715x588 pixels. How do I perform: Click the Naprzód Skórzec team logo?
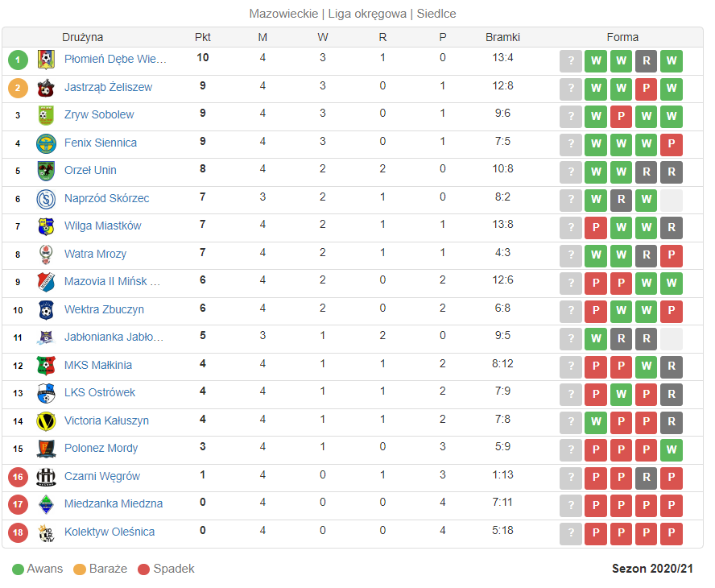click(x=46, y=199)
